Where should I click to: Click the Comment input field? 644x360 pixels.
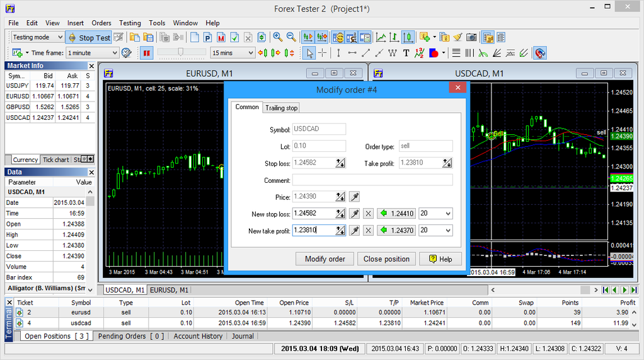tap(372, 180)
